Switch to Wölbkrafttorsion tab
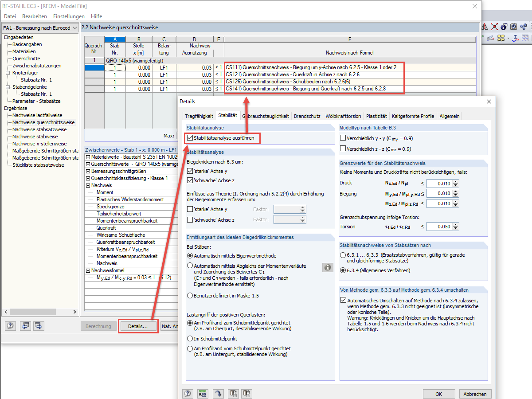This screenshot has height=399, width=532. click(x=343, y=116)
